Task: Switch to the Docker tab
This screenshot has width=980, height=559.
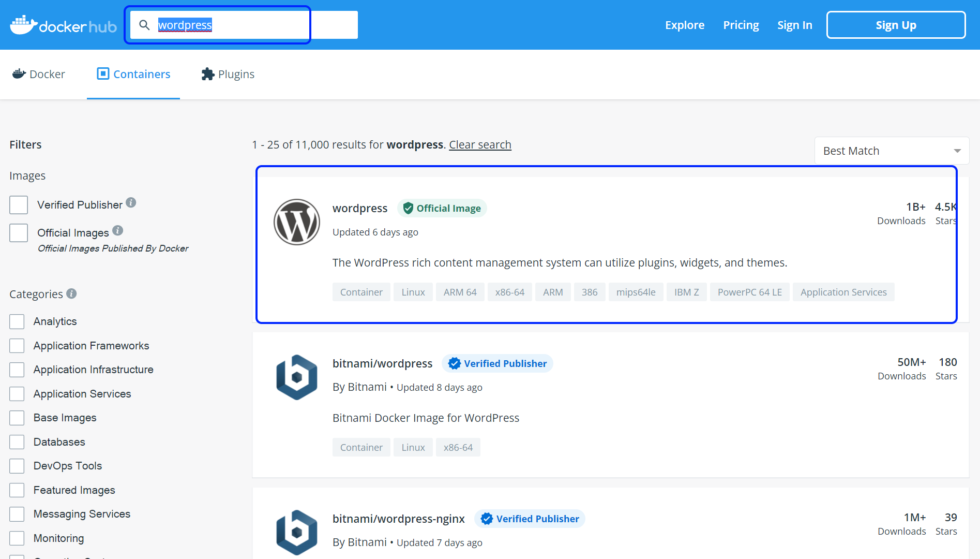Action: [39, 74]
